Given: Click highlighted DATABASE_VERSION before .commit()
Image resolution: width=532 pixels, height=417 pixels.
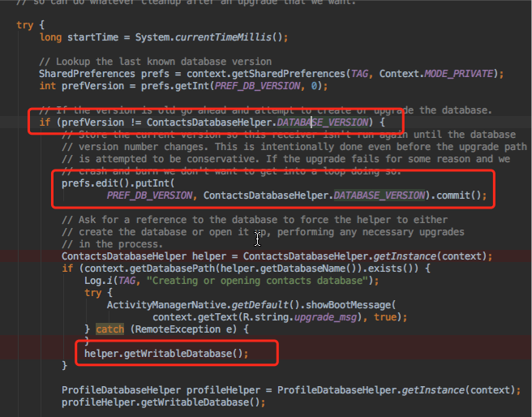Looking at the screenshot, I should [380, 196].
